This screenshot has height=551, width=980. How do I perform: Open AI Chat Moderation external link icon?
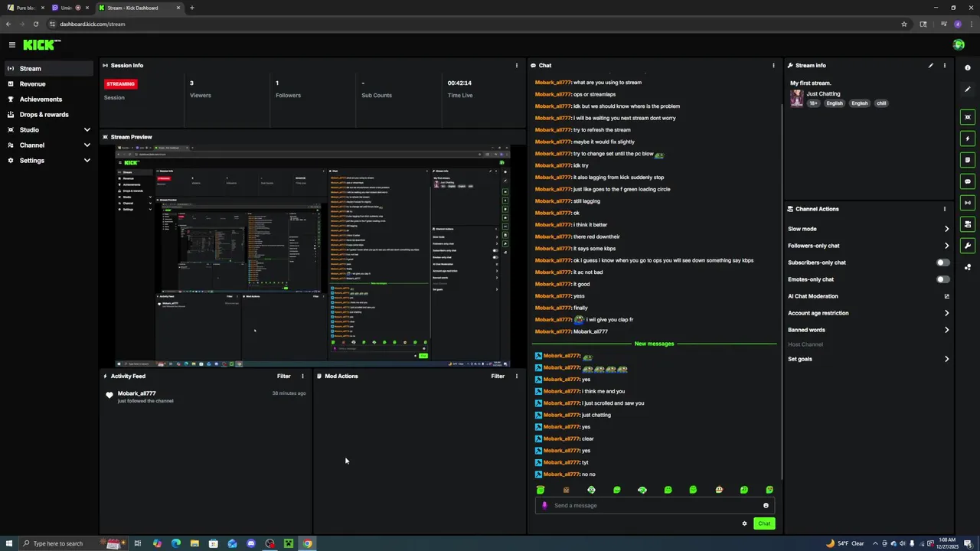click(x=946, y=296)
